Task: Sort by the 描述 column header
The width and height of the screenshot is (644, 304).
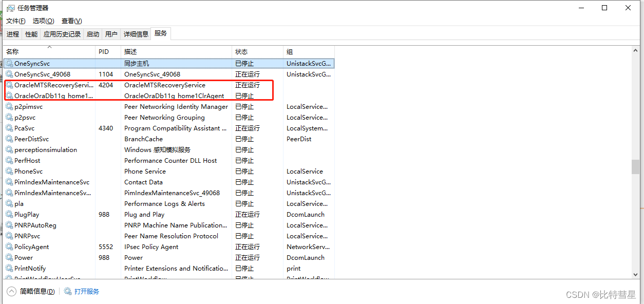Action: coord(177,52)
